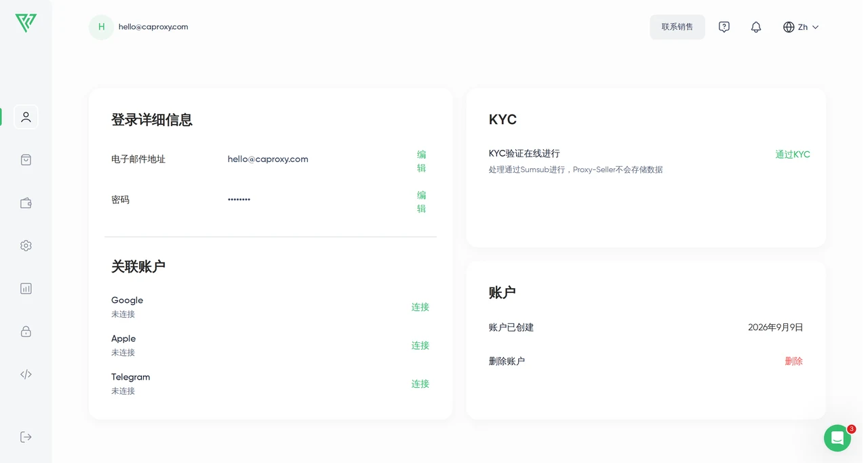Click the 登录详细信息 heading
The image size is (868, 463).
[x=152, y=120]
